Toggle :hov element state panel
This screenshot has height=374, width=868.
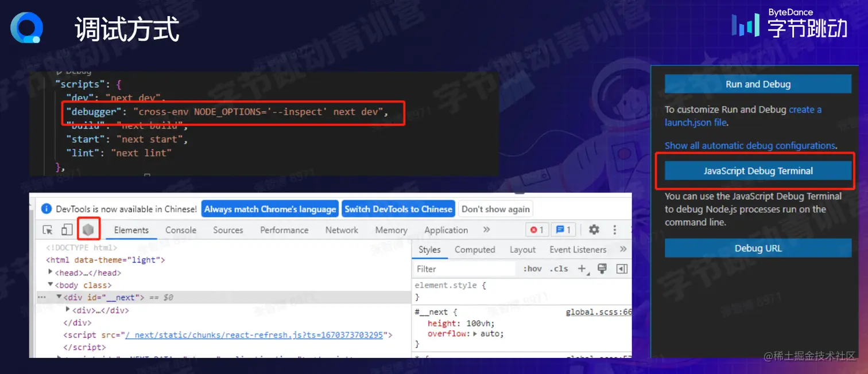coord(532,268)
